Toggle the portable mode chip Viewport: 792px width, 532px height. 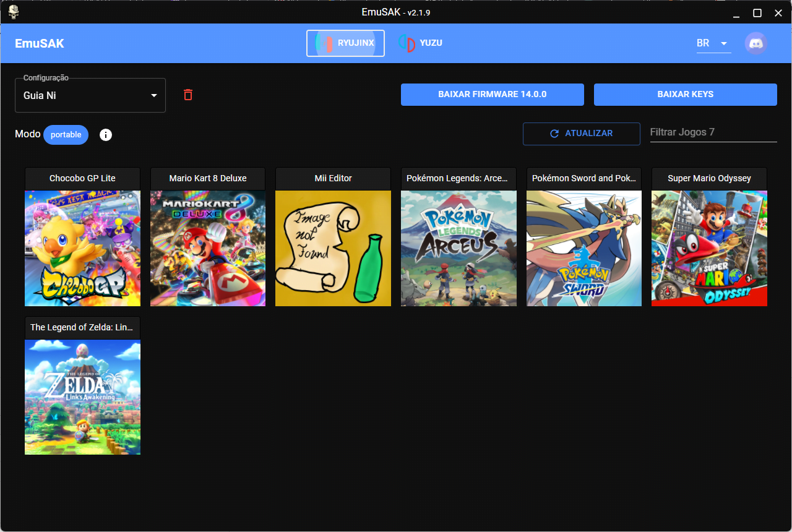(66, 135)
